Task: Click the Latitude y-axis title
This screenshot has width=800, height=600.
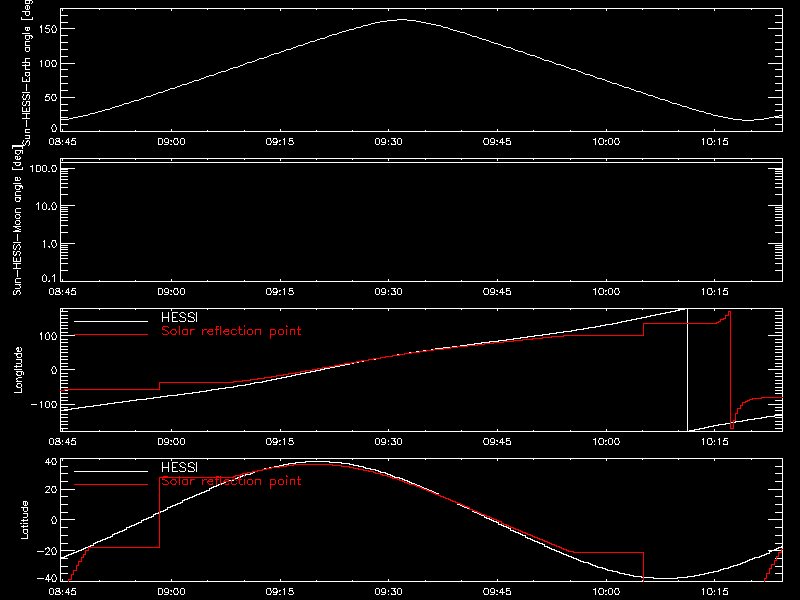Action: click(x=24, y=520)
